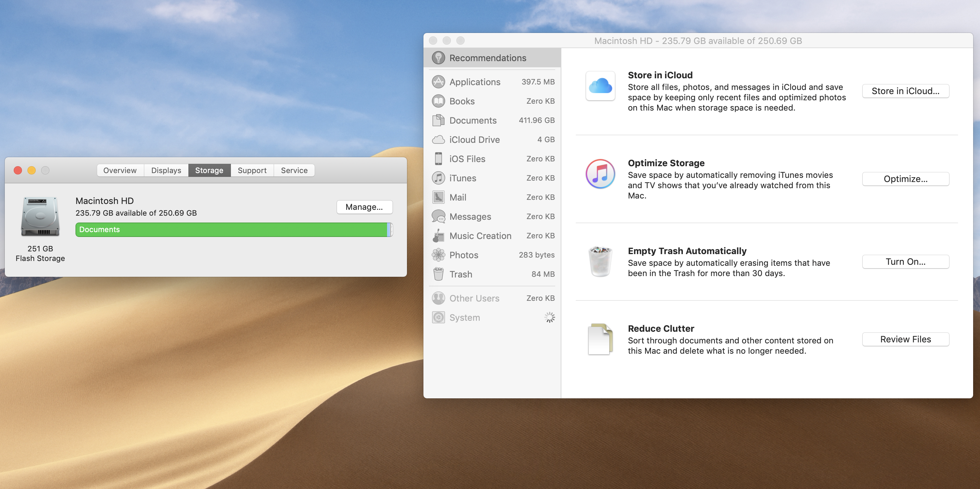Viewport: 980px width, 489px height.
Task: Select Recommendations in the sidebar
Action: click(x=492, y=58)
